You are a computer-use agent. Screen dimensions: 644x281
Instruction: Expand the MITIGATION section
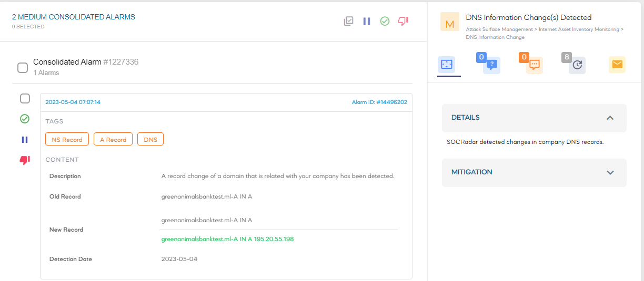pyautogui.click(x=534, y=172)
